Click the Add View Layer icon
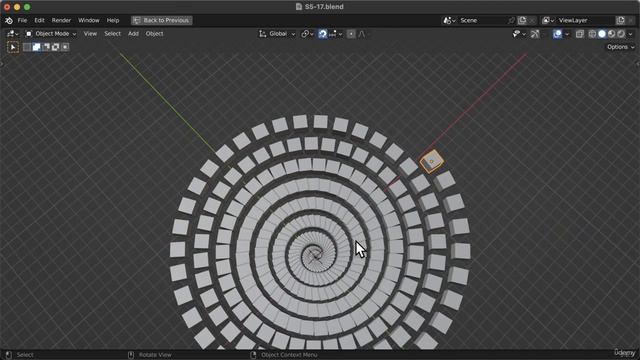The width and height of the screenshot is (640, 360). 620,20
